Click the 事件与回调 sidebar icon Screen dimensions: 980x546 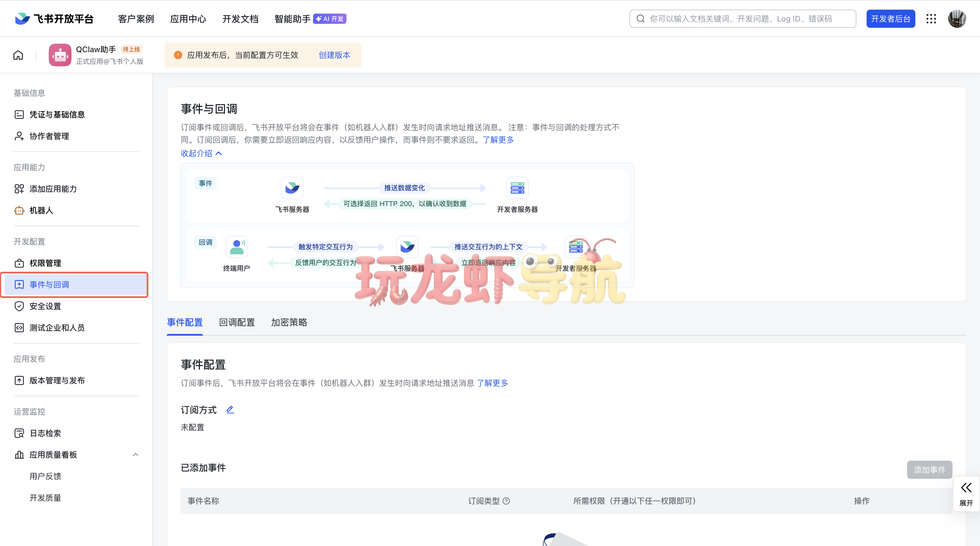[19, 284]
